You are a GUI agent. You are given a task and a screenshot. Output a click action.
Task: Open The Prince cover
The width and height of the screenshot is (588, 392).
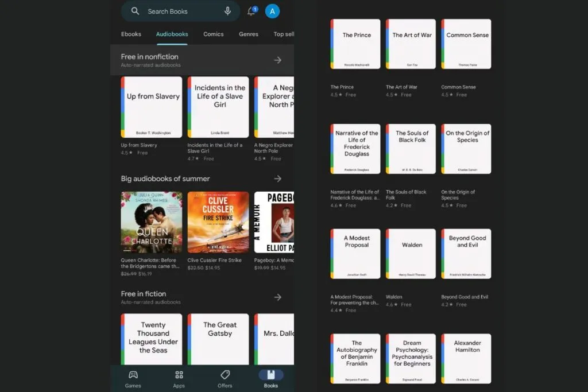tap(355, 44)
